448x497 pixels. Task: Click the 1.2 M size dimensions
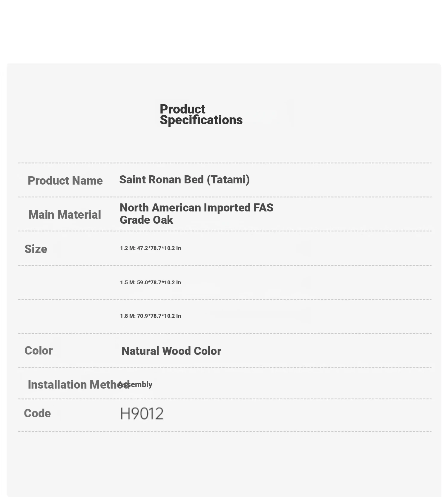point(151,248)
